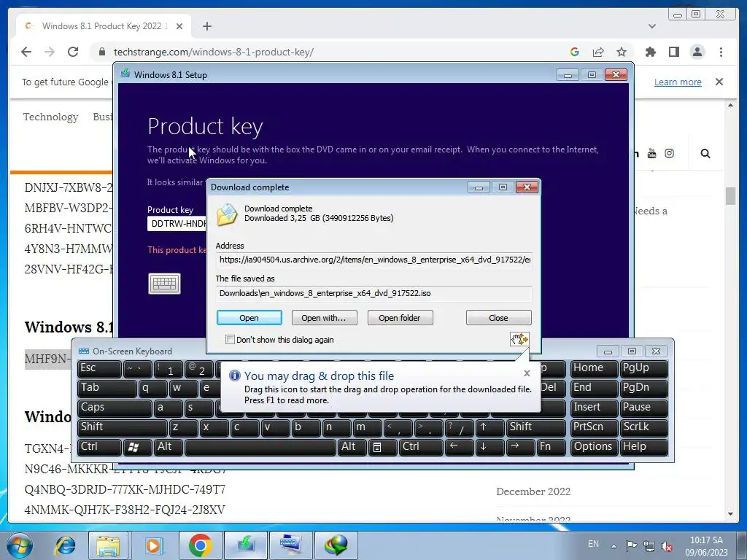Open the site's Instagram icon
The image size is (747, 560).
tap(670, 153)
